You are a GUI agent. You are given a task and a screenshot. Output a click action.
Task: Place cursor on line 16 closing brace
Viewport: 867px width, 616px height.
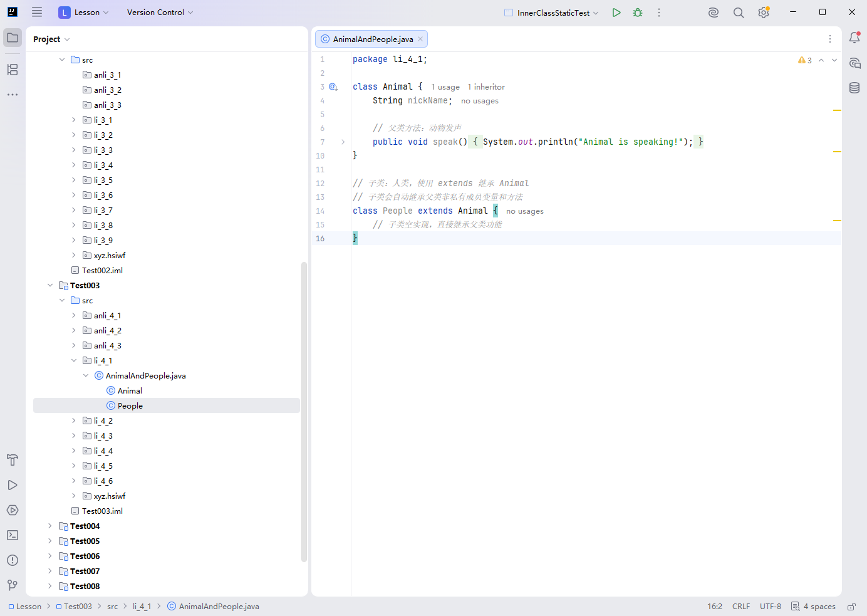click(x=355, y=239)
